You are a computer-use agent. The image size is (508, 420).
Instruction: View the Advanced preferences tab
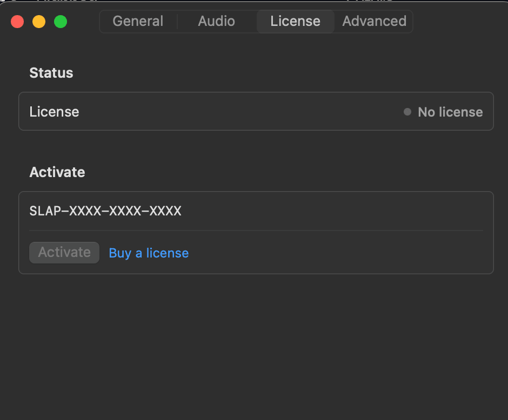[374, 21]
